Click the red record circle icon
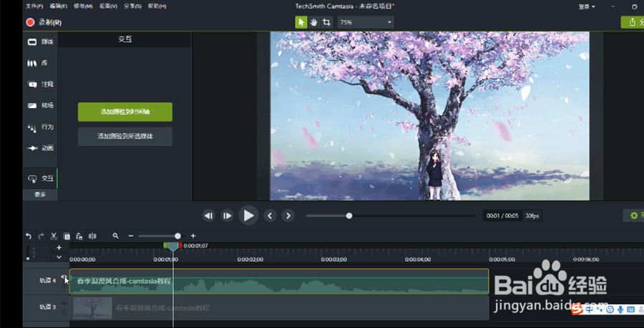 click(30, 22)
